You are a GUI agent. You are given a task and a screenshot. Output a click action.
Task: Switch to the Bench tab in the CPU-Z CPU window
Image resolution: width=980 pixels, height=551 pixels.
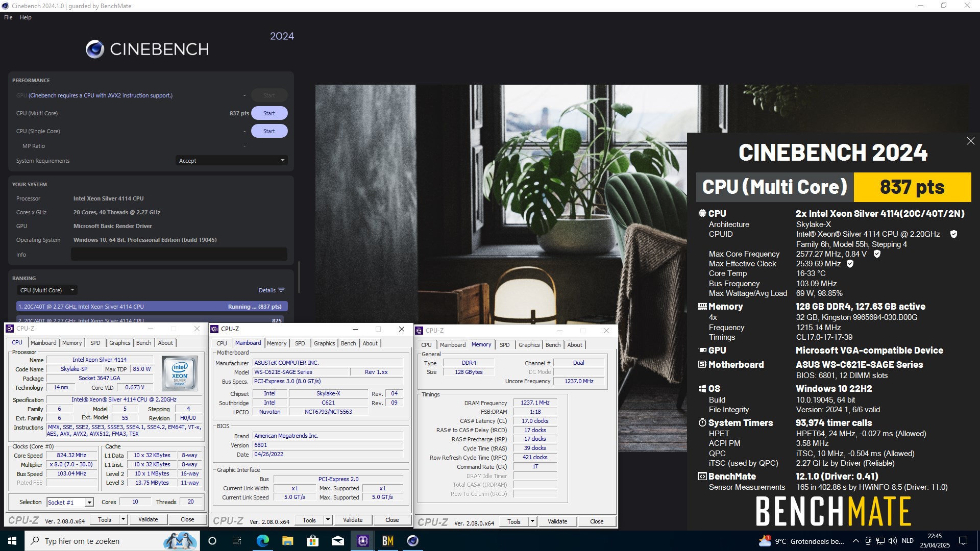(143, 343)
